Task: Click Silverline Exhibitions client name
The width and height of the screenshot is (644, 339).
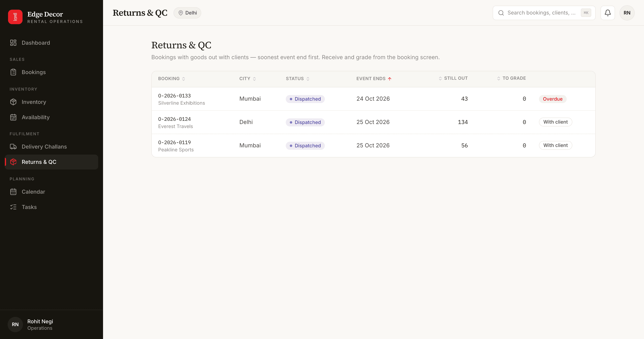Action: 182,103
